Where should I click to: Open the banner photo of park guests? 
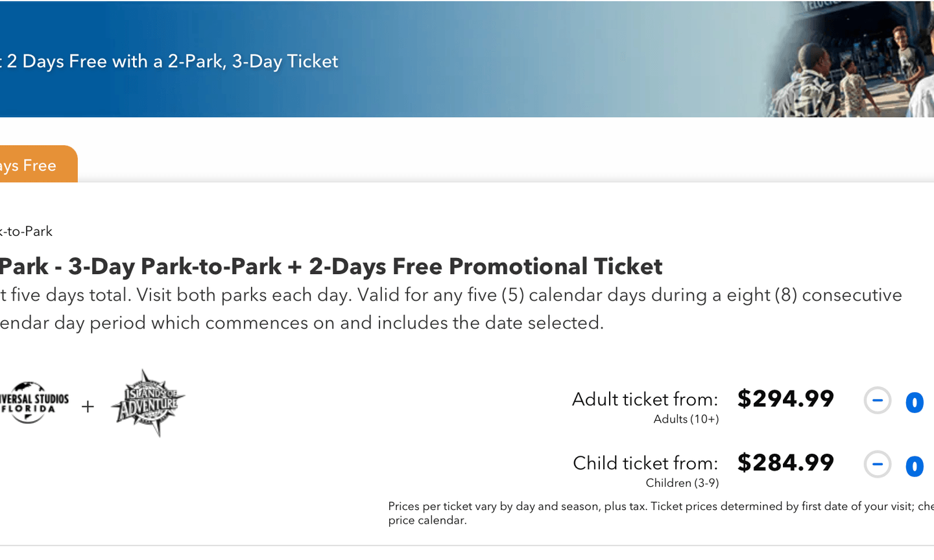(850, 62)
